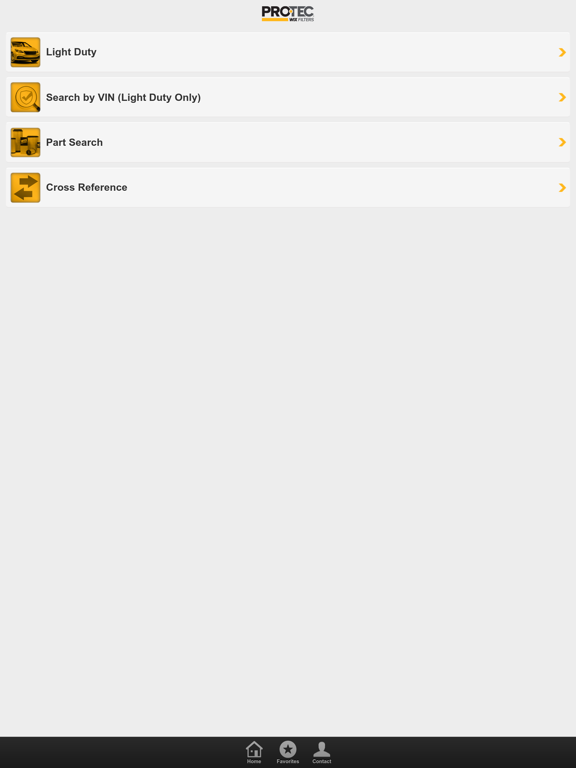Choose the Cross Reference label

(87, 188)
